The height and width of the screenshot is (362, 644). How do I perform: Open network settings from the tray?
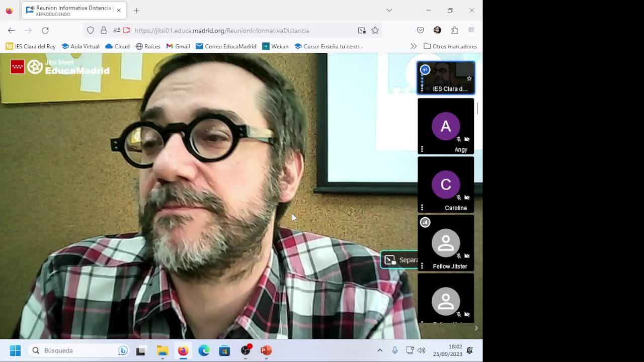410,350
